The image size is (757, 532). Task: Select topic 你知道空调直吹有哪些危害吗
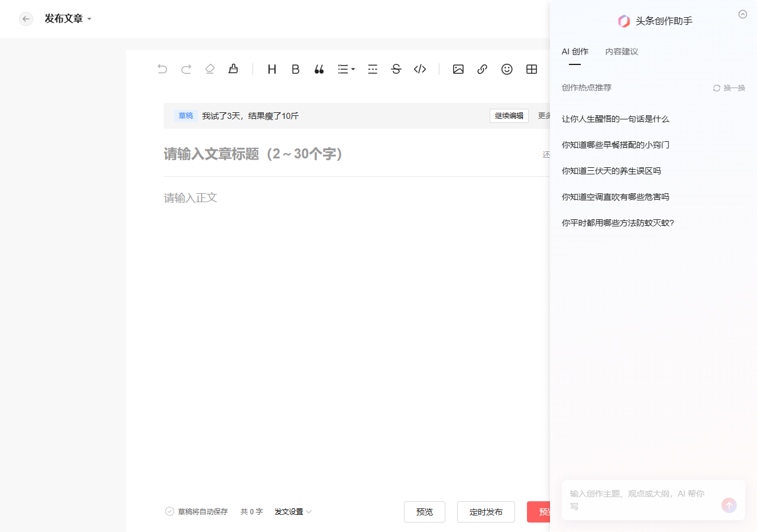[615, 197]
